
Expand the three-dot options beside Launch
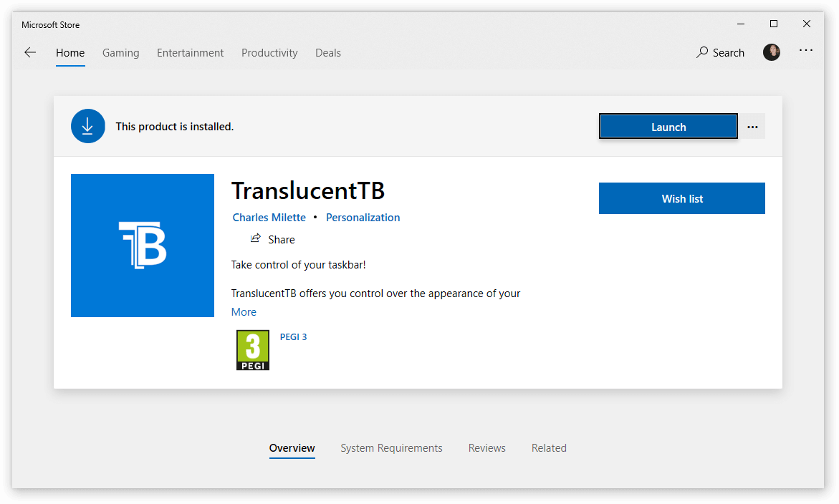pos(752,127)
